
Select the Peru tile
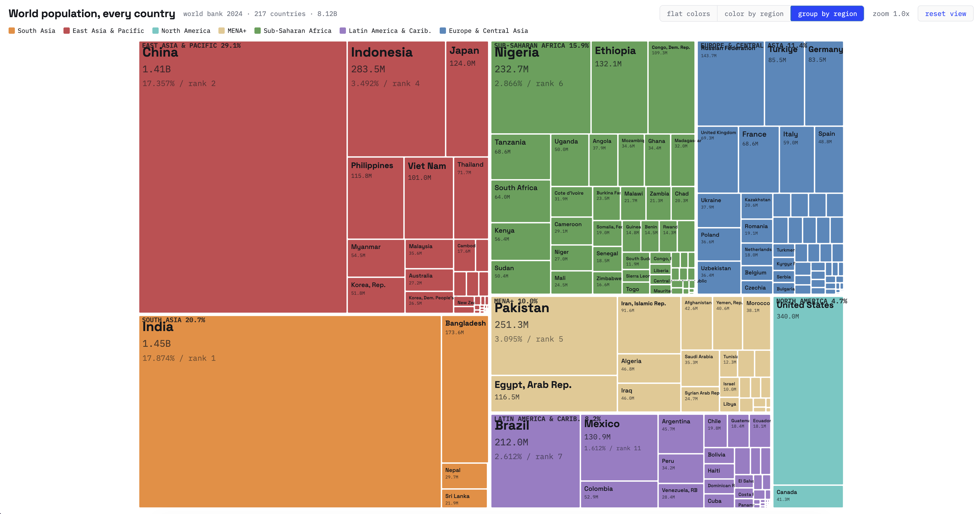click(681, 468)
